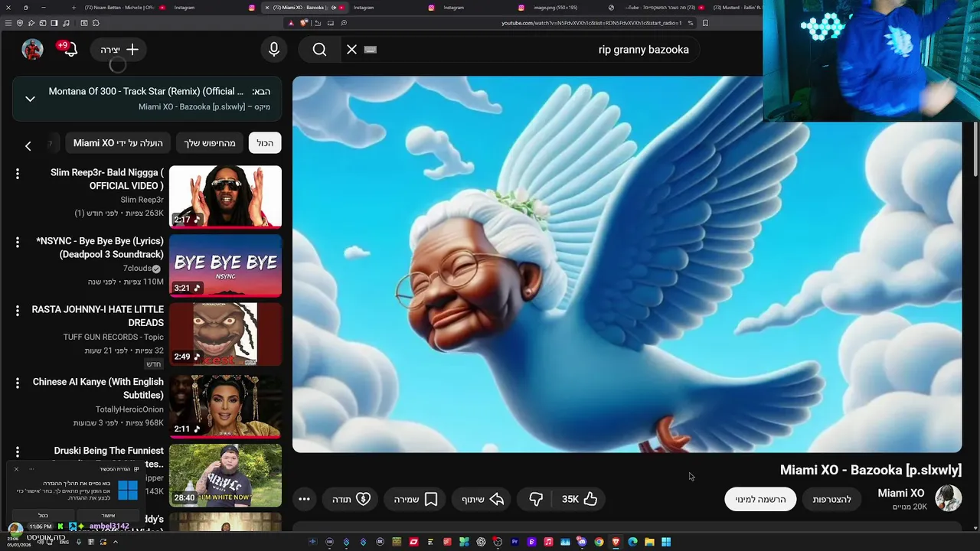The image size is (980, 551).
Task: Click the TotallyHeroicOnion channel name
Action: click(x=129, y=409)
